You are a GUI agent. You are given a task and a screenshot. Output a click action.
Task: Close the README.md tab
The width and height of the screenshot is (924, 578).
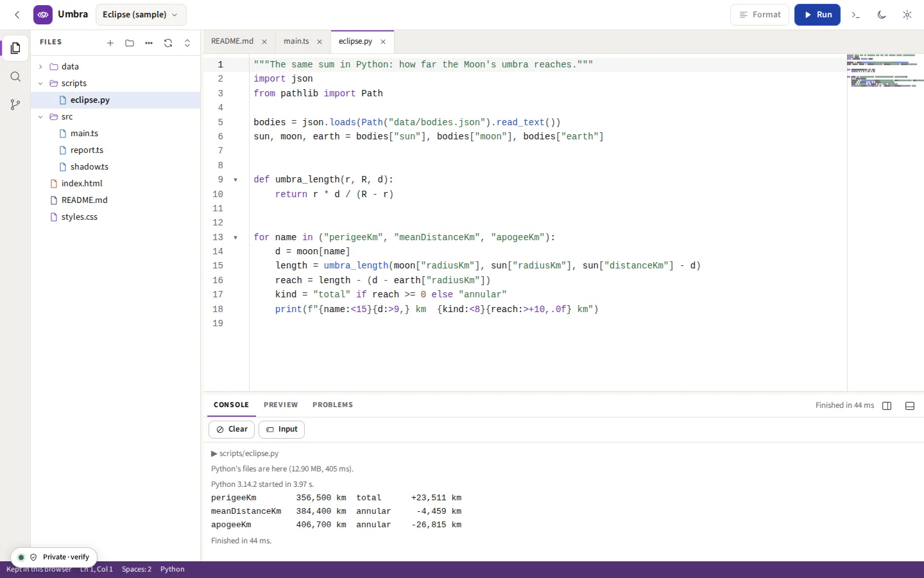click(264, 42)
